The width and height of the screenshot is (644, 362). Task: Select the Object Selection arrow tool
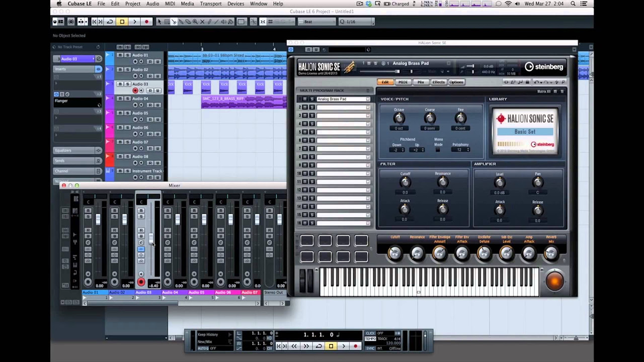(159, 22)
